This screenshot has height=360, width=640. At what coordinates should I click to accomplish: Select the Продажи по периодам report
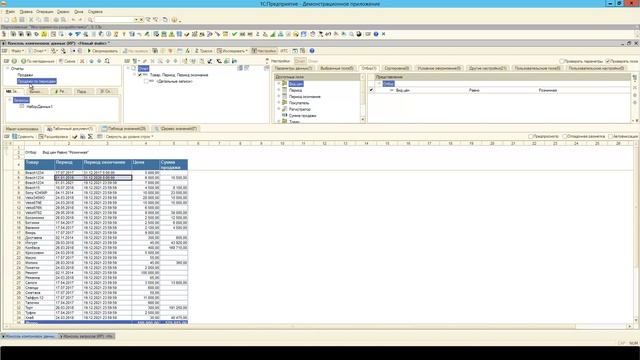(37, 81)
